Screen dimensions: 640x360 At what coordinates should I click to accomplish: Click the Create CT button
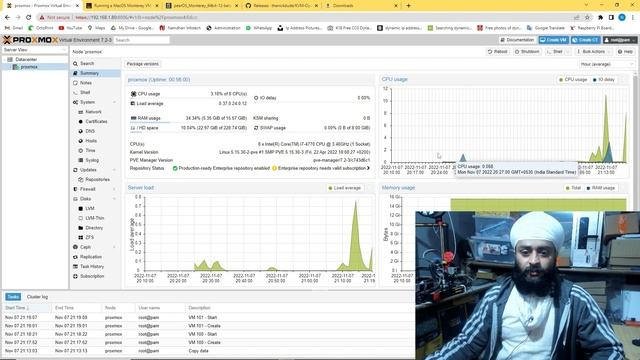(586, 40)
